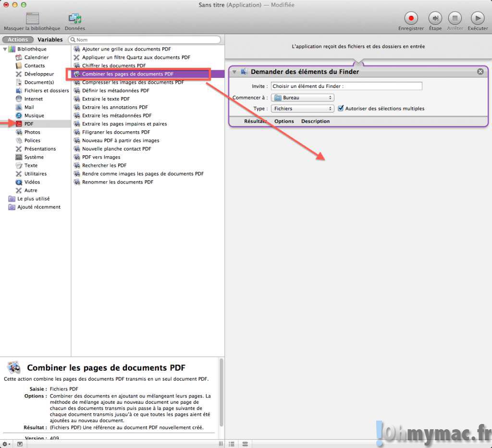Click the Exécuter play button
Viewport: 492px width, 448px height.
478,18
